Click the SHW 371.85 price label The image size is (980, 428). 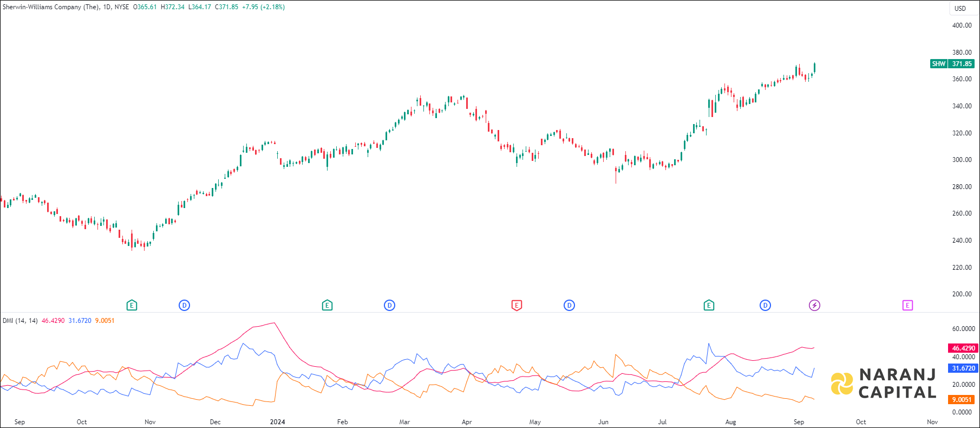[x=952, y=64]
